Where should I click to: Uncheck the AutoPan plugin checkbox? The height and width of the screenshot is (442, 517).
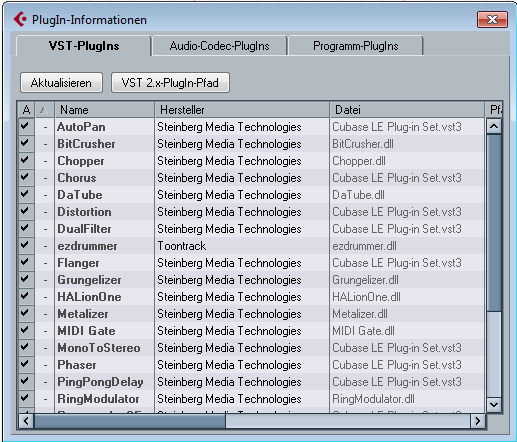pyautogui.click(x=25, y=126)
